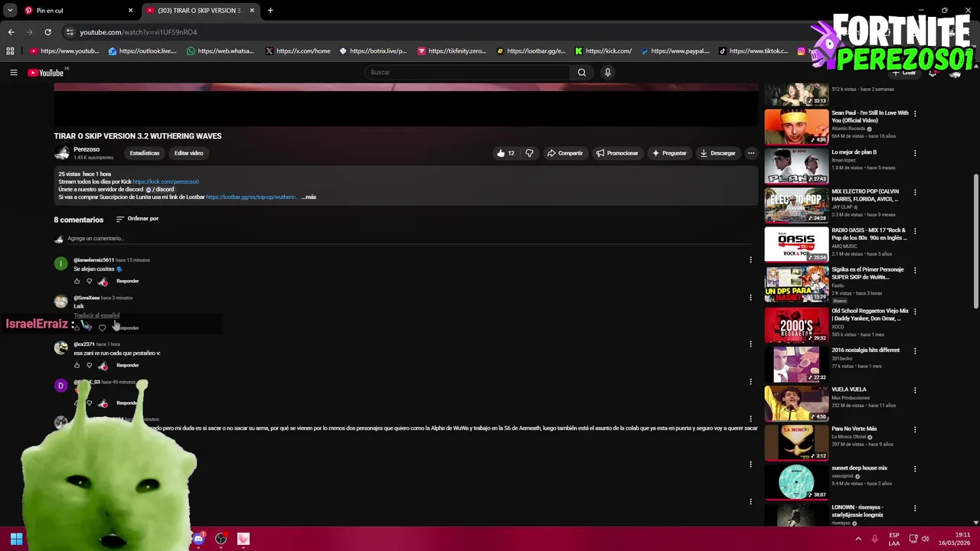
Task: Open options for VUELA VUELA video
Action: (x=915, y=390)
